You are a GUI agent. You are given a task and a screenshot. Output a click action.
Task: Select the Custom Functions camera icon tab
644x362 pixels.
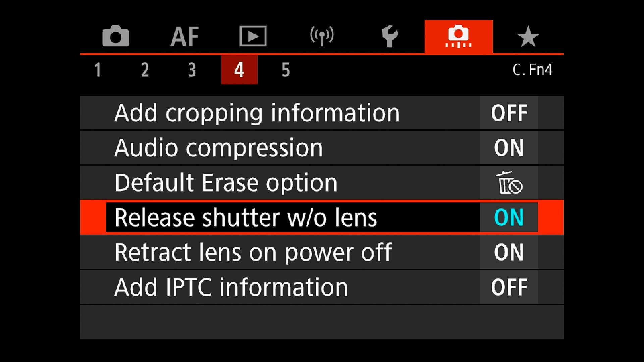tap(459, 36)
